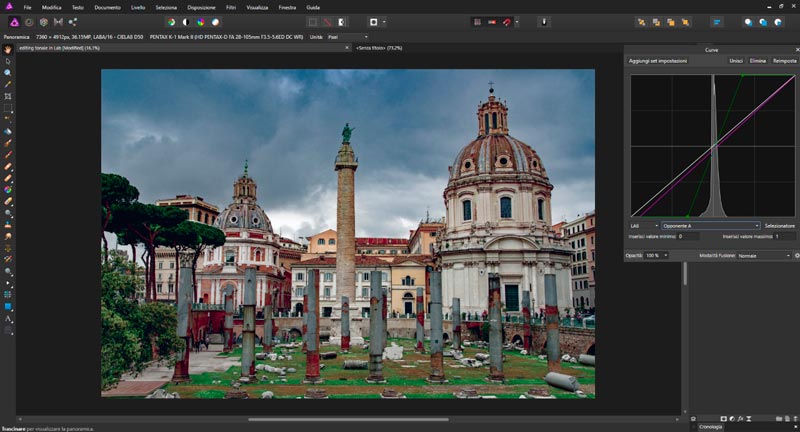Click the Reimposta button in Curve panel
Viewport: 800px width, 432px height.
pos(784,61)
